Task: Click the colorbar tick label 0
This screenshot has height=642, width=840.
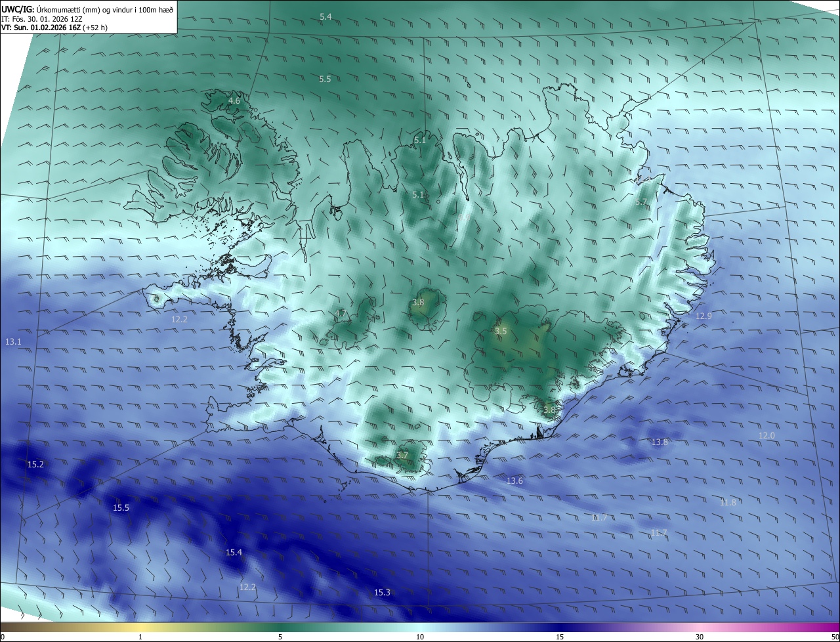Action: click(3, 637)
